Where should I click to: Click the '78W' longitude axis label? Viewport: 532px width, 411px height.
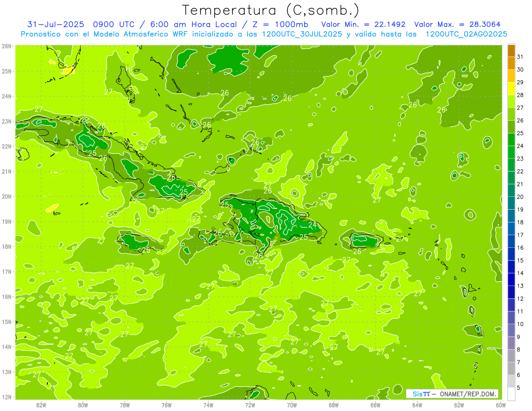pos(125,405)
